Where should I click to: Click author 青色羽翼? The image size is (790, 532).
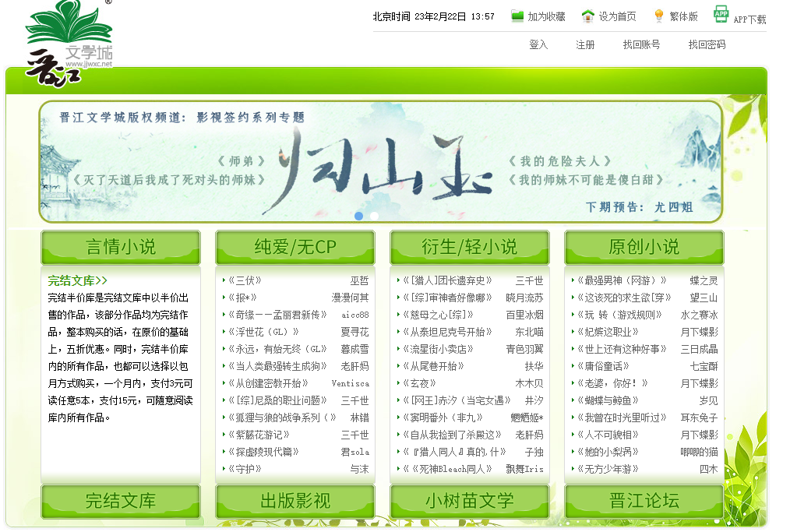click(x=524, y=349)
